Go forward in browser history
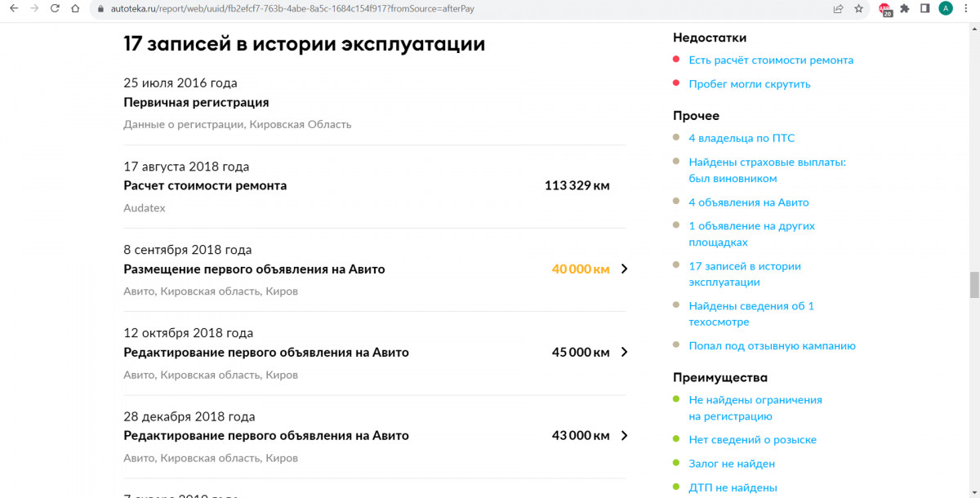The height and width of the screenshot is (498, 980). pos(33,9)
